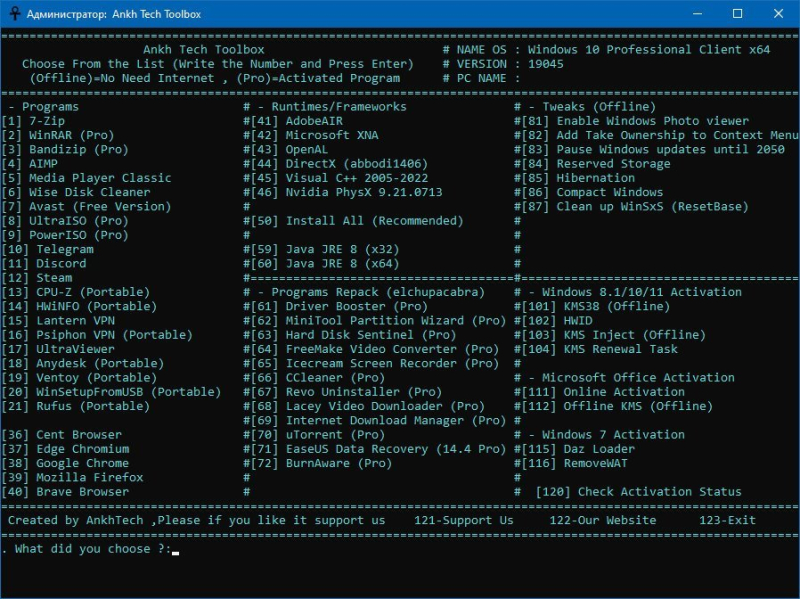
Task: Click the "[70] uTorrent (Pro)" line
Action: click(x=318, y=435)
